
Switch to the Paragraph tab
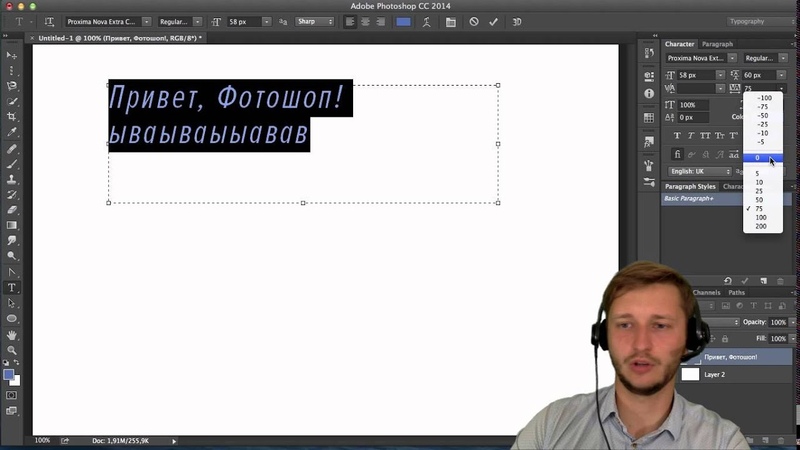pyautogui.click(x=717, y=44)
